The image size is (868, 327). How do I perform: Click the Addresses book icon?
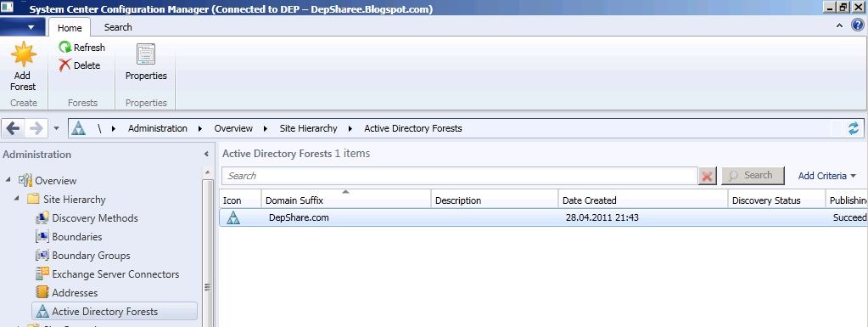[42, 292]
